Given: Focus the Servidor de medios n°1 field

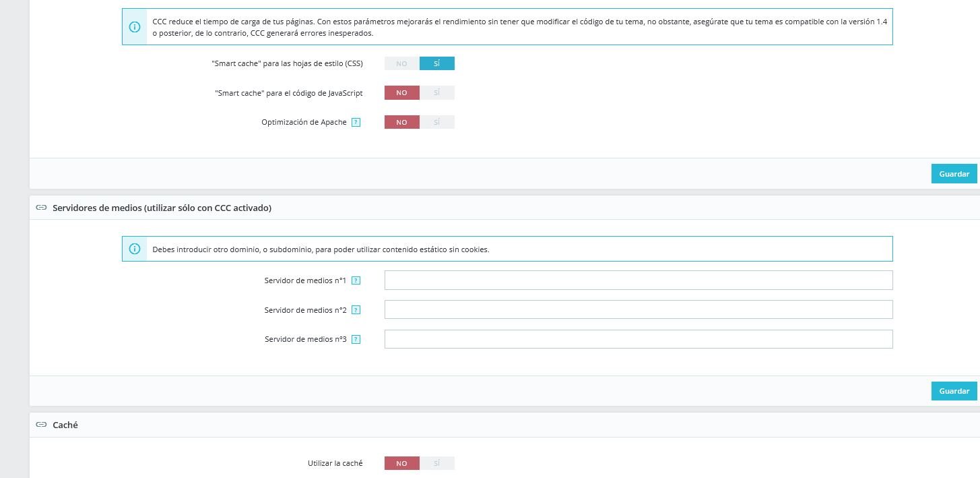Looking at the screenshot, I should click(638, 280).
